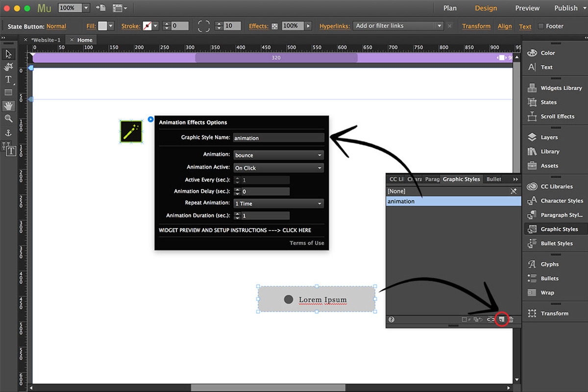Open the Fill color dropdown arrow
588x392 pixels.
pos(111,26)
